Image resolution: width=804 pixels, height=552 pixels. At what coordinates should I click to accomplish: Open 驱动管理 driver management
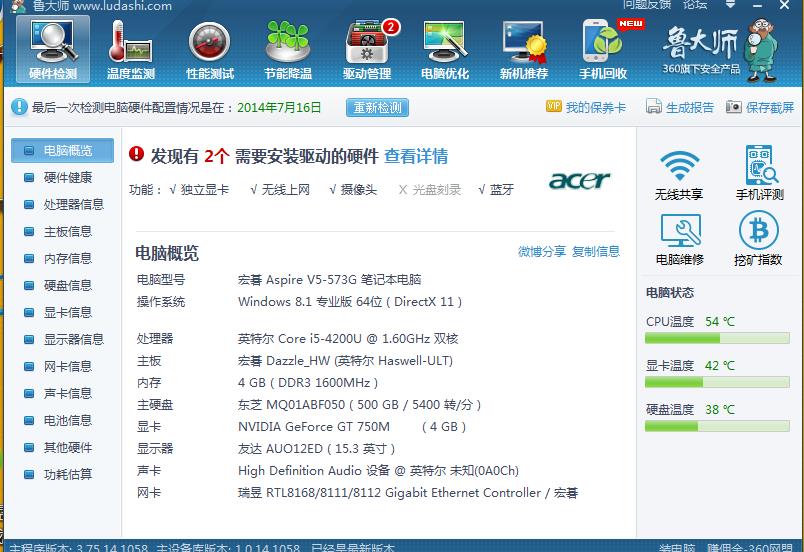pos(368,49)
